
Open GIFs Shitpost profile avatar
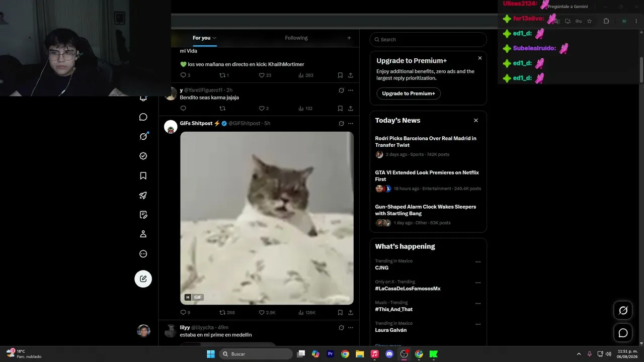[x=171, y=127]
